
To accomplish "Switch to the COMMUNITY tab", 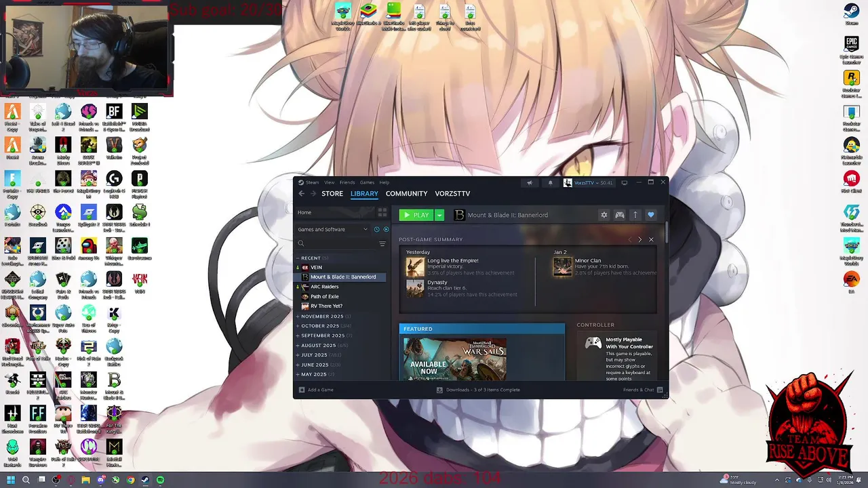I will (406, 194).
